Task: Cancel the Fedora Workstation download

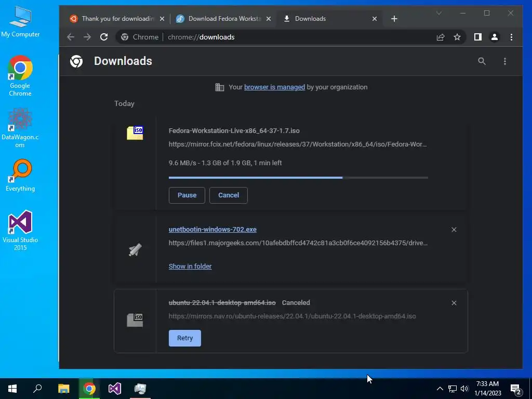Action: [229, 195]
